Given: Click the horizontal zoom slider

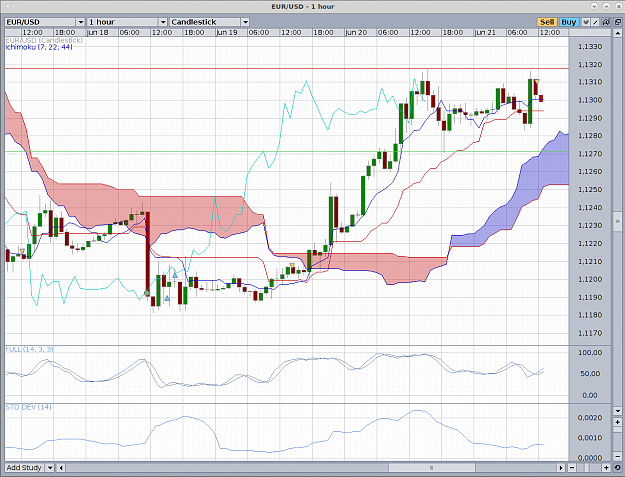Looking at the screenshot, I should (589, 467).
